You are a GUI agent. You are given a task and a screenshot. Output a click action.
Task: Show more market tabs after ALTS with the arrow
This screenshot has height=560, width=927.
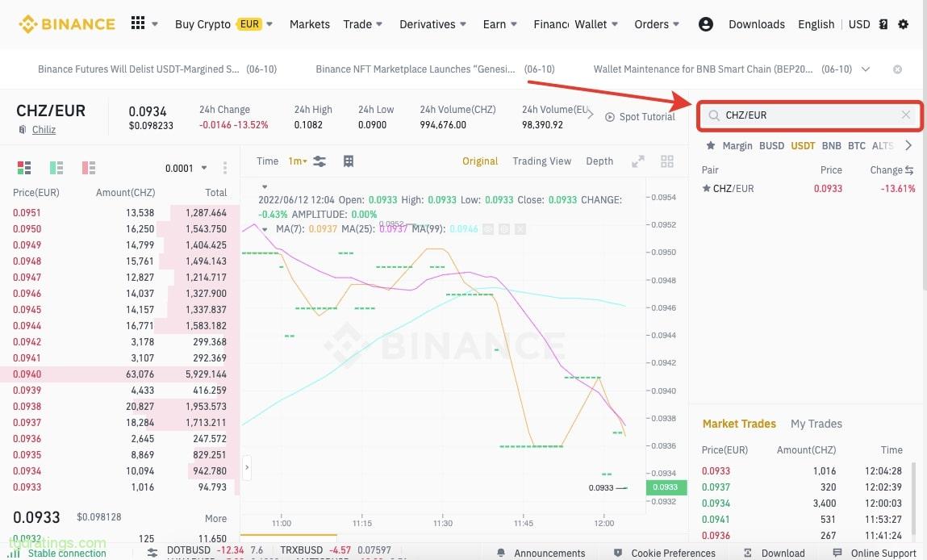908,145
